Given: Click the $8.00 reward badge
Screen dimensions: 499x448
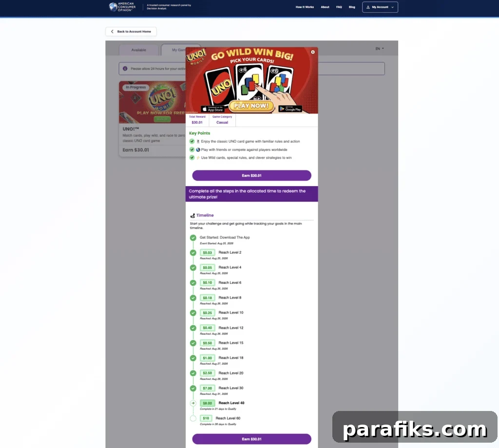Looking at the screenshot, I should 208,403.
